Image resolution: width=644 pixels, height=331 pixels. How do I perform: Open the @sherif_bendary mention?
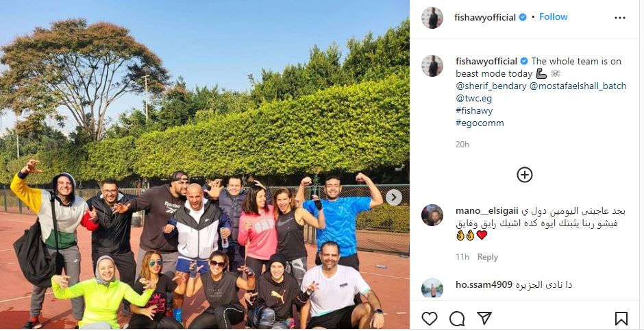click(x=491, y=86)
